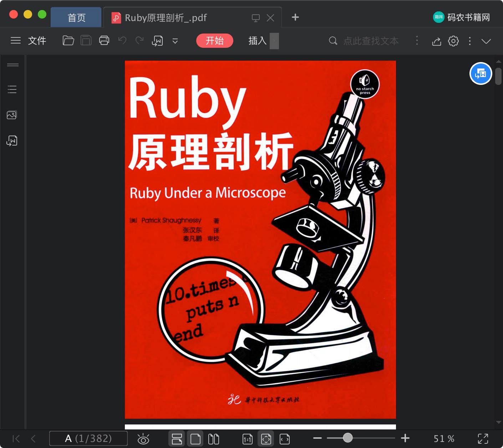Enable continuous scroll page layout

(x=177, y=439)
